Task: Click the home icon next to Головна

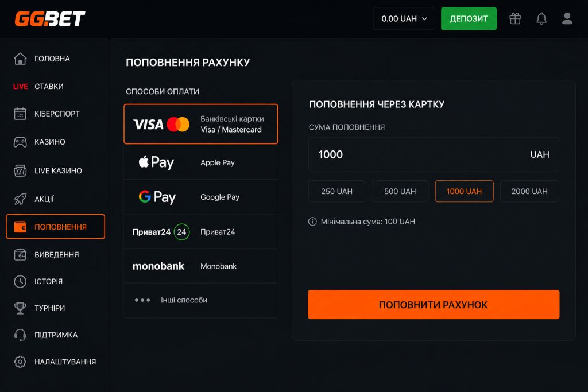Action: coord(20,59)
